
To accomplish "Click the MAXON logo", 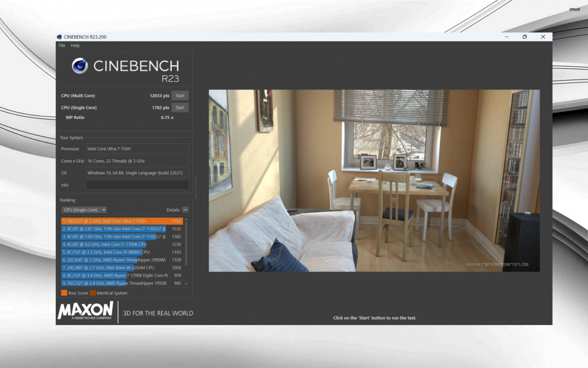I will point(85,311).
